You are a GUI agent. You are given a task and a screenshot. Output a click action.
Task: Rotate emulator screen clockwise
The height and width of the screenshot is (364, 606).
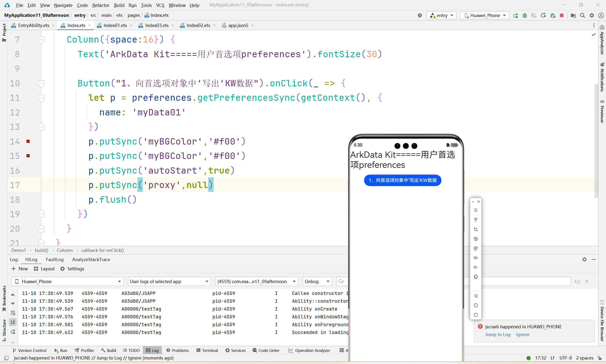[x=476, y=248]
